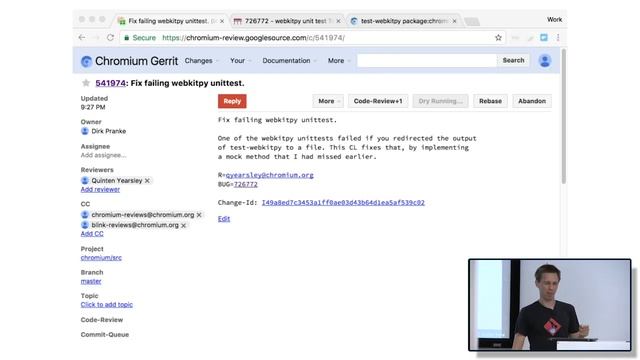Viewport: 640px width, 360px height.
Task: Bookmark this page with the address bar star
Action: point(498,38)
